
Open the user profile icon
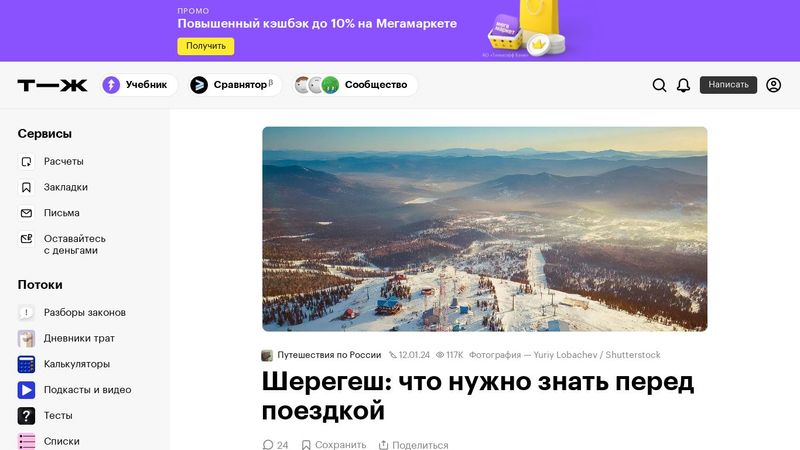(x=773, y=85)
